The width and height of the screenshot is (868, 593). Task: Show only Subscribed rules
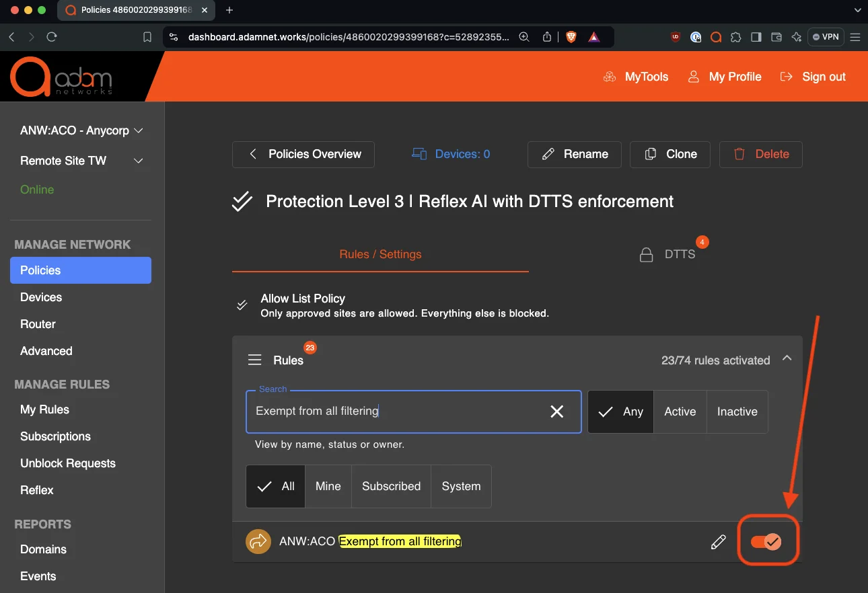pyautogui.click(x=391, y=486)
